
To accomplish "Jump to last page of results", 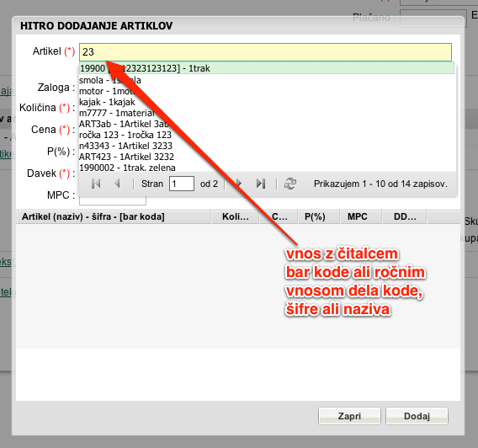I will click(261, 184).
